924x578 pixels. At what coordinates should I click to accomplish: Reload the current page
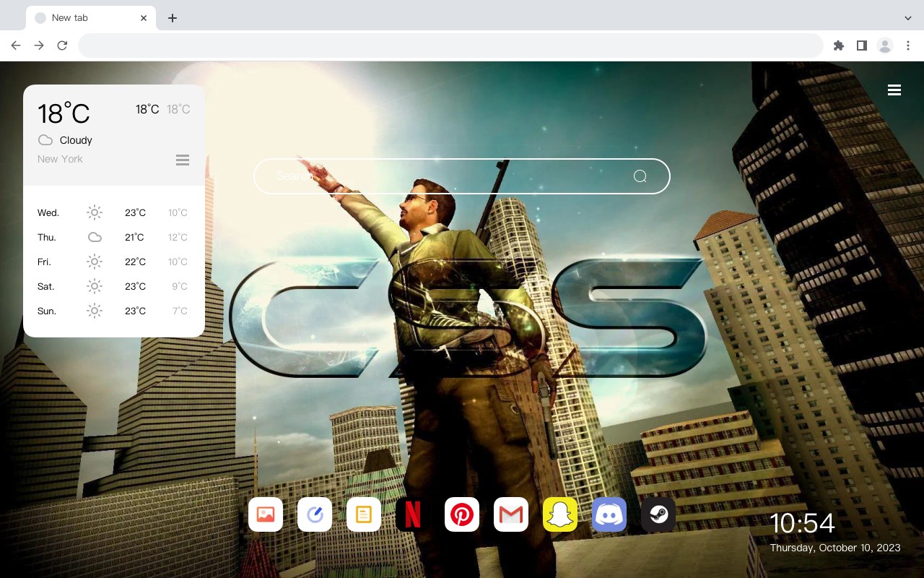pos(62,46)
